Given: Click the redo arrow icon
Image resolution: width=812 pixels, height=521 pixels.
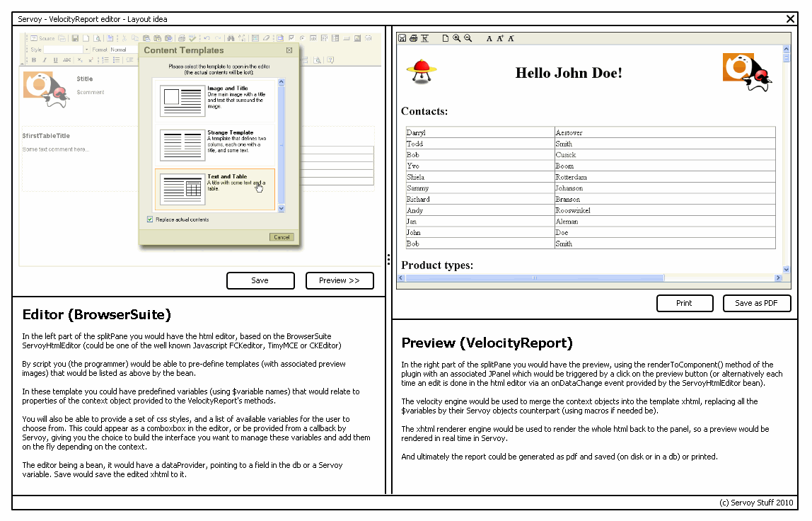Looking at the screenshot, I should (218, 38).
